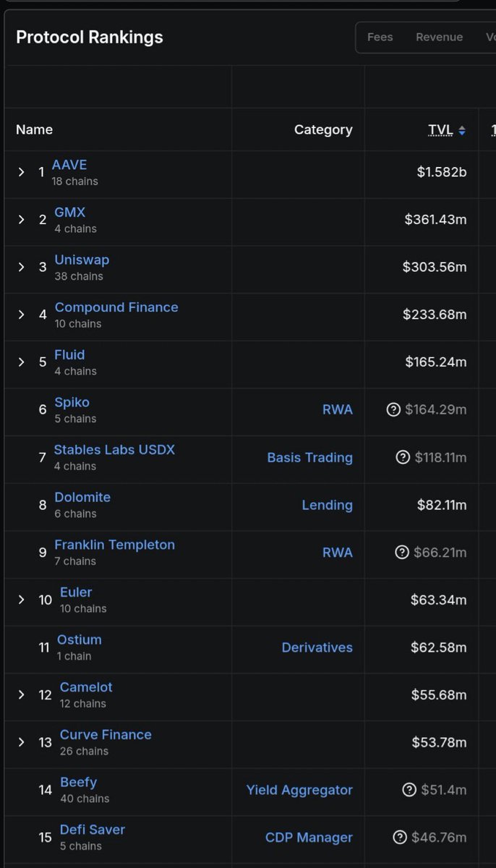The width and height of the screenshot is (496, 868).
Task: Click the question-mark icon beside Spiko TVL
Action: (x=393, y=410)
